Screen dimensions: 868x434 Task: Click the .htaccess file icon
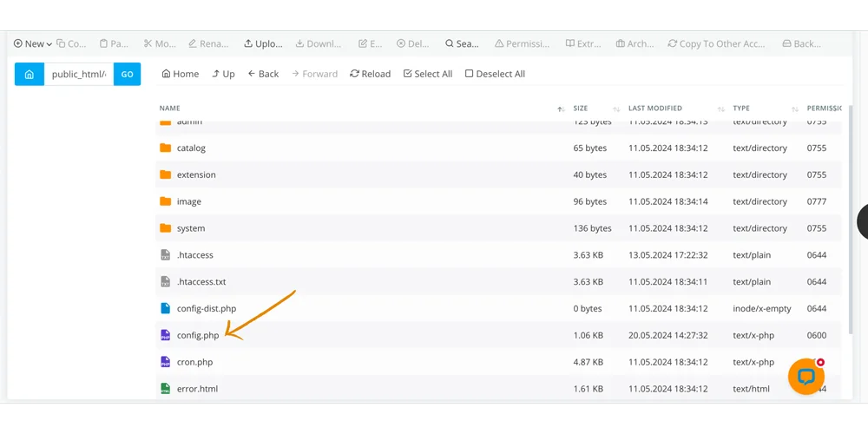165,254
